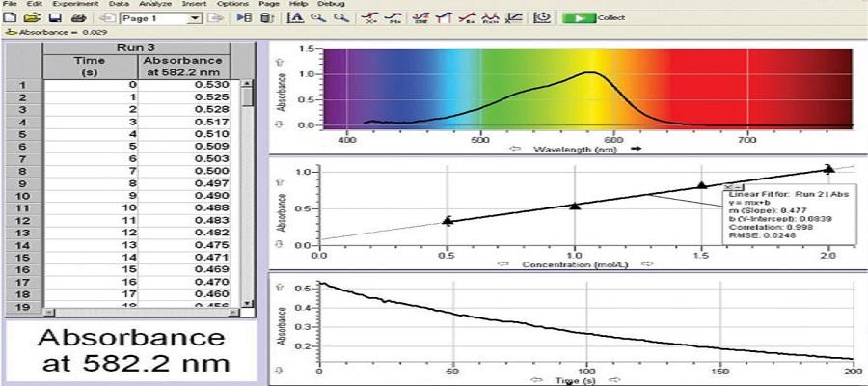
Task: Click the Concentration (mol/L) axis label
Action: 576,263
